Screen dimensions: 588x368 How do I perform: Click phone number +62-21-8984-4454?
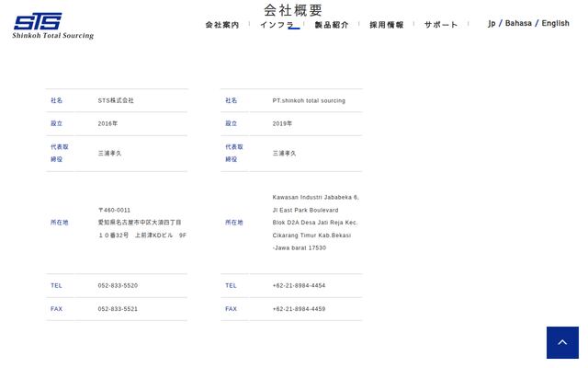point(299,285)
